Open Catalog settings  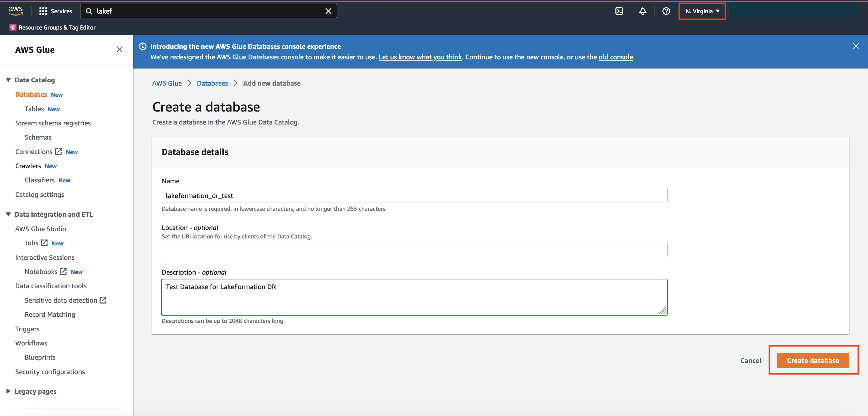(39, 194)
